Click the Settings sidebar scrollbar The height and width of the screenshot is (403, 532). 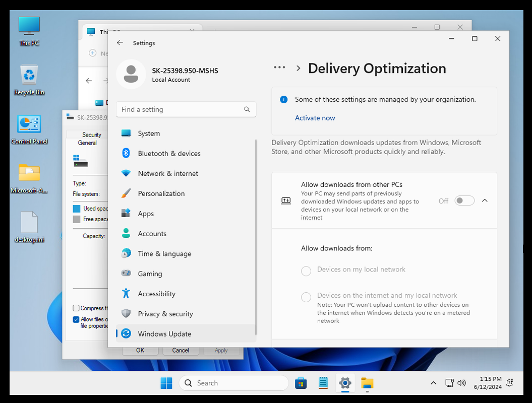[x=256, y=237]
